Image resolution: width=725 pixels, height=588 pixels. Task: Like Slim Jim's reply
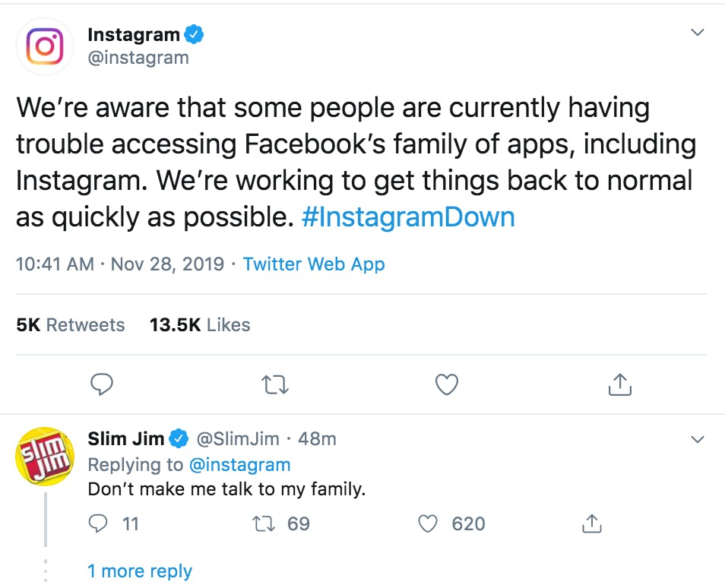click(428, 523)
